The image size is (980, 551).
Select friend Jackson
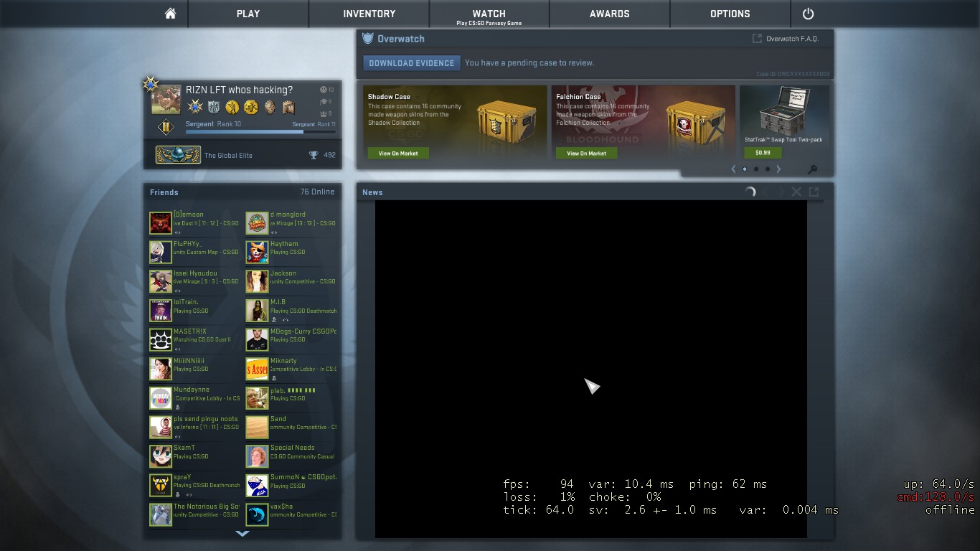[x=291, y=281]
